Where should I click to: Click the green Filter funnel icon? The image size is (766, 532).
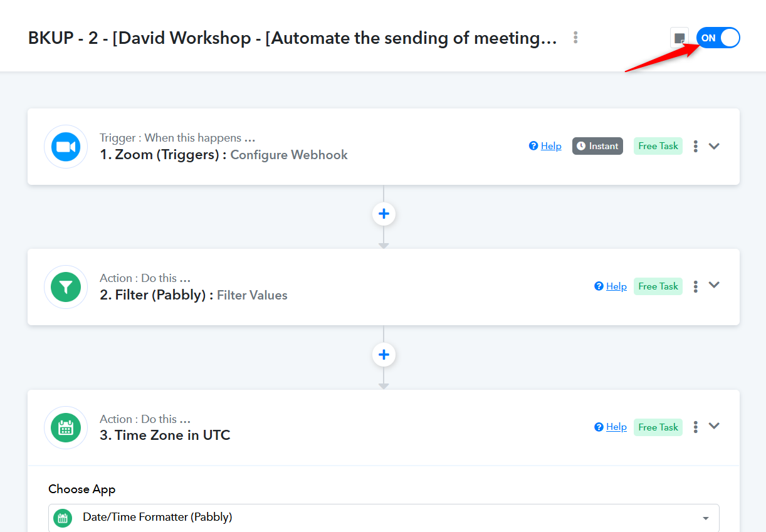[66, 287]
